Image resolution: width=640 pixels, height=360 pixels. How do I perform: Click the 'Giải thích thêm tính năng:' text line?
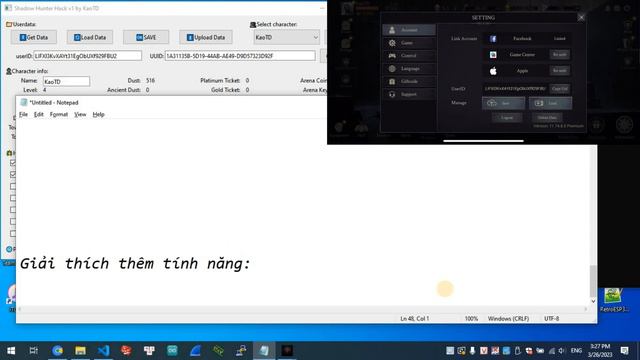[135, 264]
